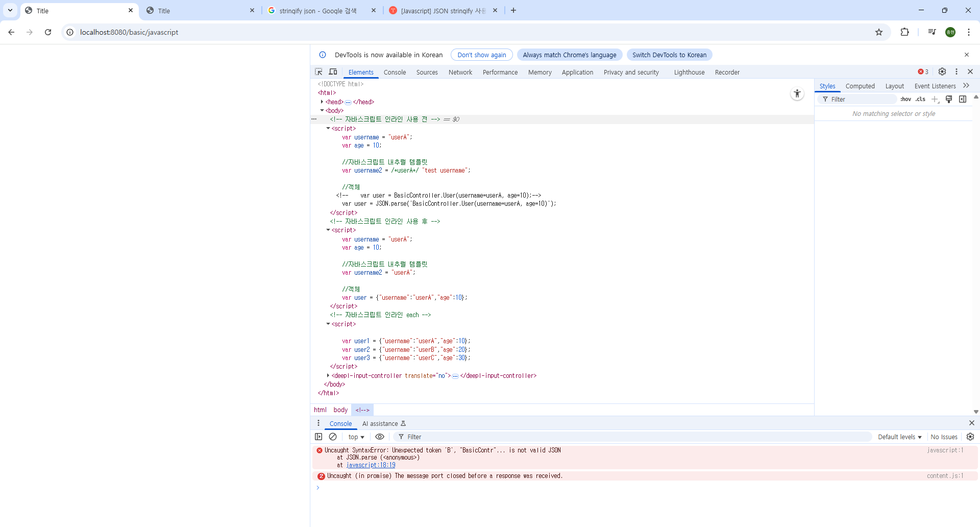Screen dimensions: 980x527
Task: Show the console sidebar
Action: click(x=318, y=437)
